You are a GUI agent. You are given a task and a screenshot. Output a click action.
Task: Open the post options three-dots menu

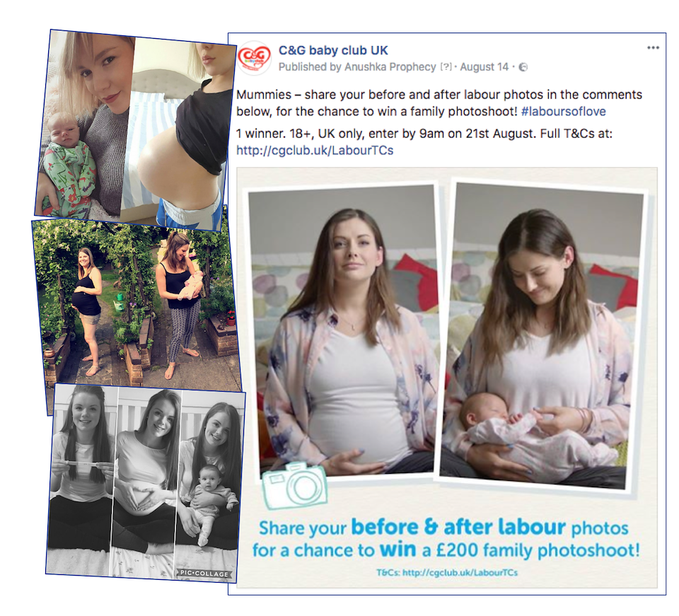[653, 48]
